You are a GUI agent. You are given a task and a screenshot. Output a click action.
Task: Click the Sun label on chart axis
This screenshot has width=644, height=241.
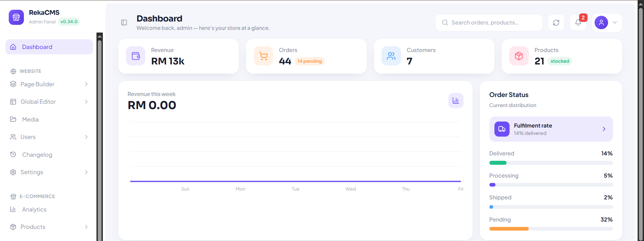[x=186, y=189]
